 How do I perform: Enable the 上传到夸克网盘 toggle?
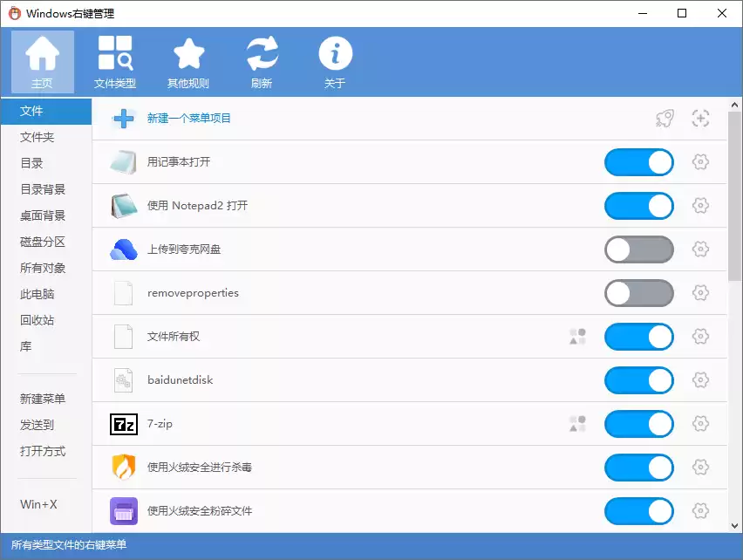pyautogui.click(x=638, y=249)
